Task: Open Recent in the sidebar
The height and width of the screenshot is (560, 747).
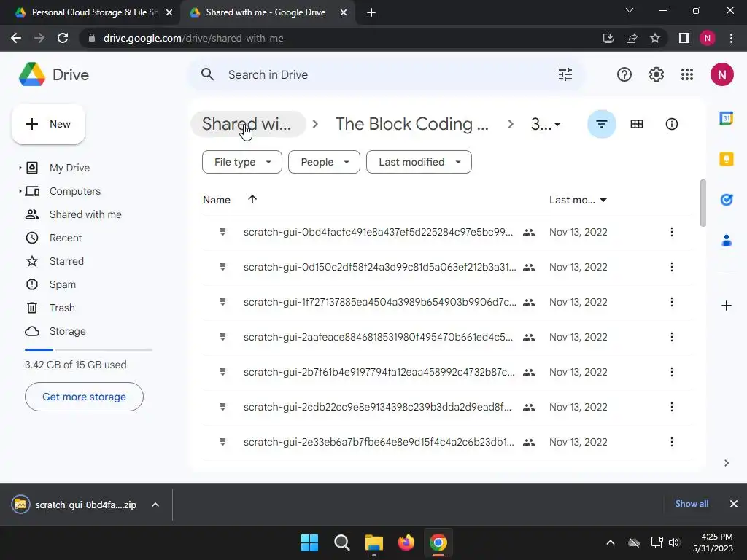Action: point(65,238)
